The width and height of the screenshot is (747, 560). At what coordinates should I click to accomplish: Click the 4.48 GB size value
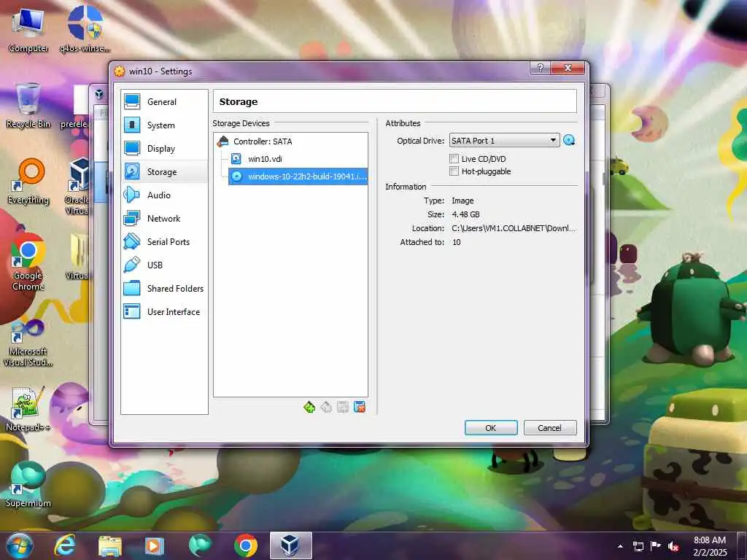[465, 214]
